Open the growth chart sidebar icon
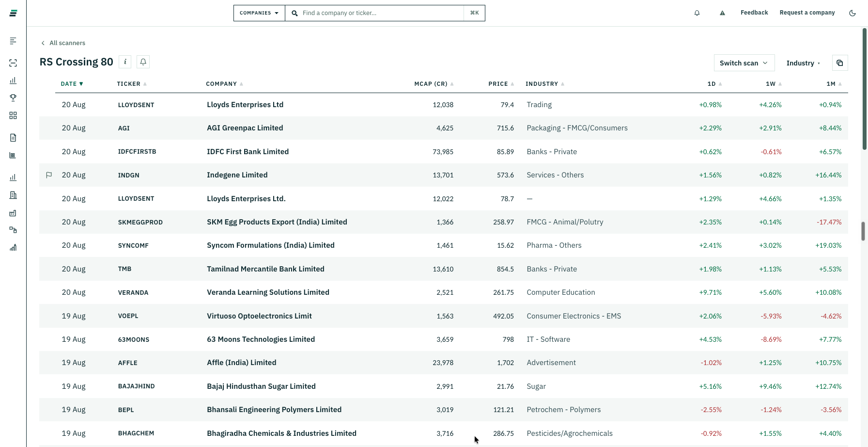868x447 pixels. click(13, 248)
